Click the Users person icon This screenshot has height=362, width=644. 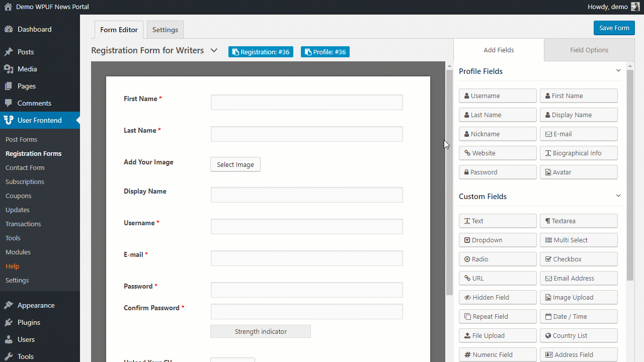[x=9, y=339]
